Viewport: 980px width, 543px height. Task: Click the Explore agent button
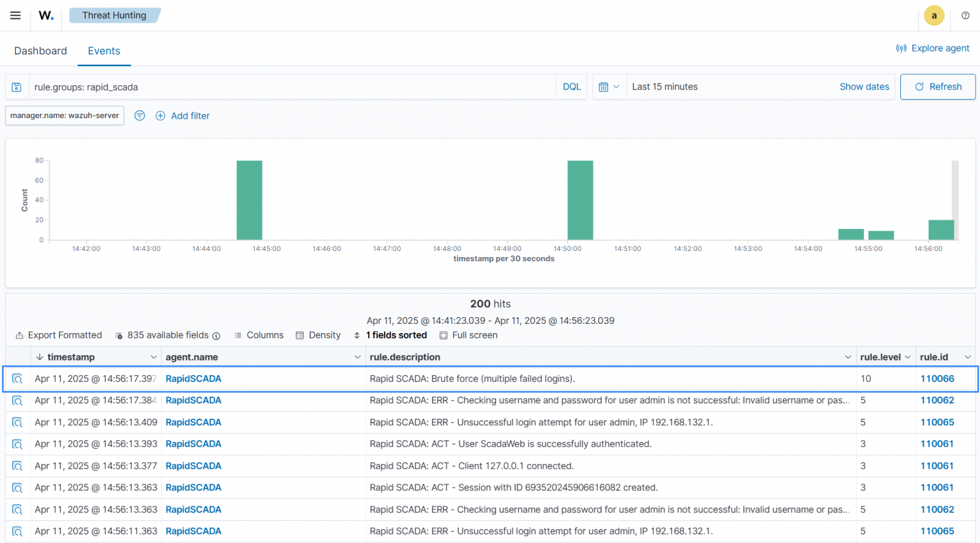[x=932, y=48]
